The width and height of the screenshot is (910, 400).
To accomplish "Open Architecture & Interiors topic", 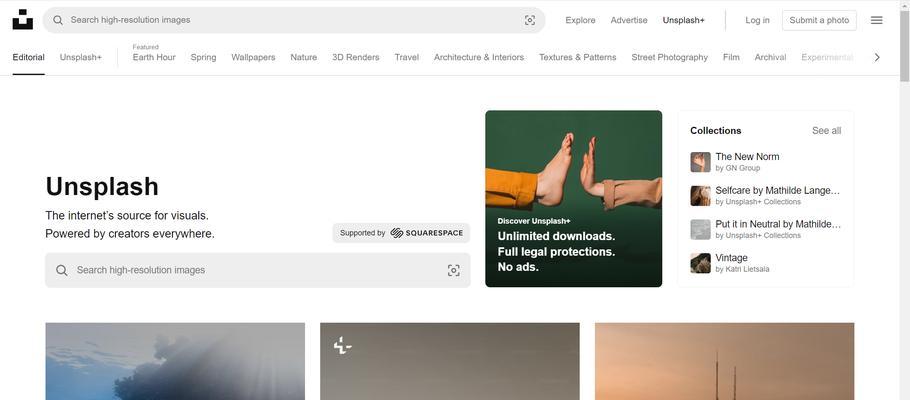I will pyautogui.click(x=479, y=57).
